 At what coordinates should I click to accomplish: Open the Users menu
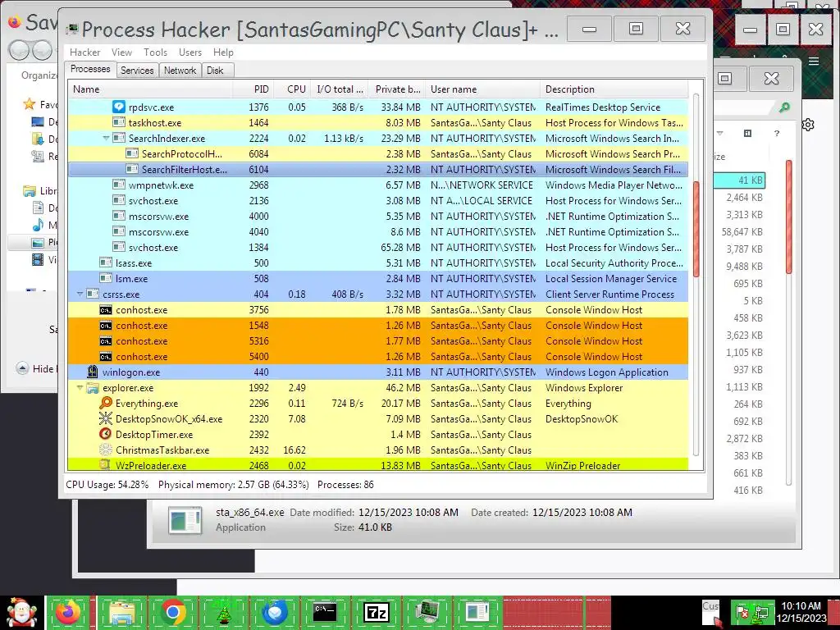click(x=190, y=52)
